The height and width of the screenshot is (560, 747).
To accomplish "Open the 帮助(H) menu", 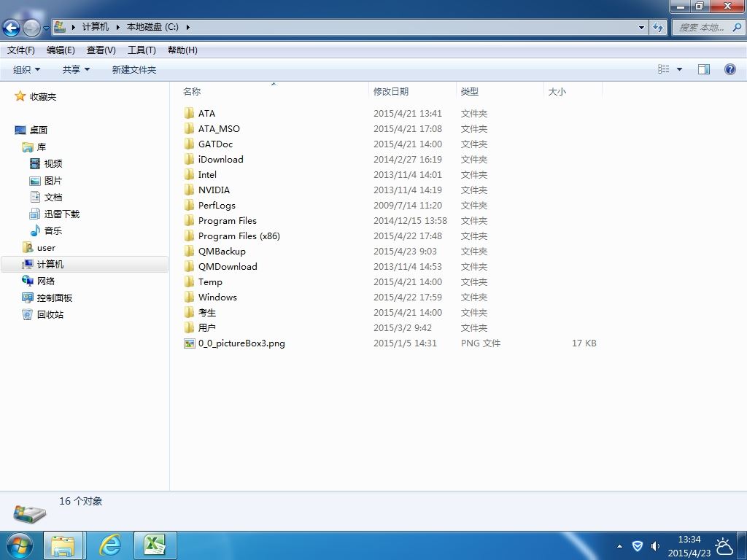I will point(182,50).
